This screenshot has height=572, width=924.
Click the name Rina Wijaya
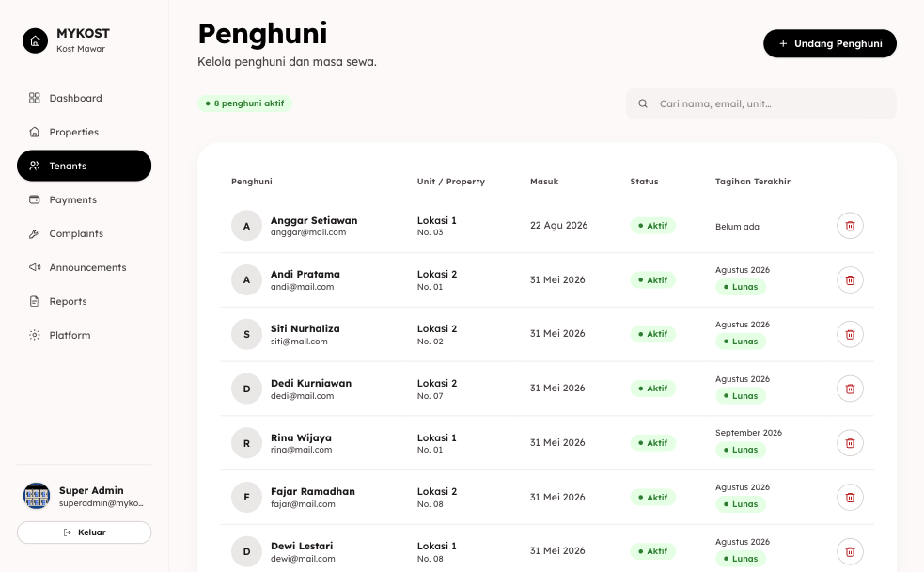301,437
